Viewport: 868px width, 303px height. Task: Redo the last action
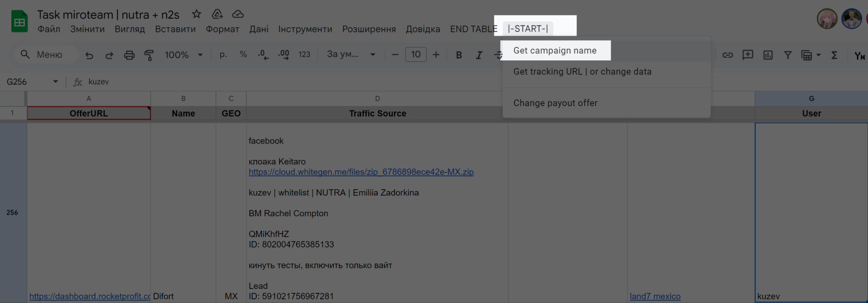[109, 55]
